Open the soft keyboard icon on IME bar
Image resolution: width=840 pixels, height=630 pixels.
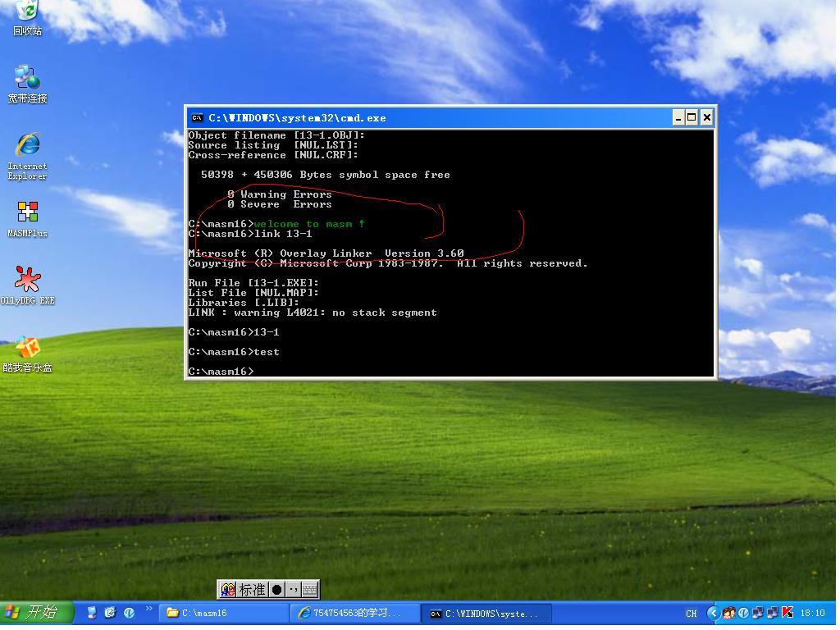coord(309,590)
